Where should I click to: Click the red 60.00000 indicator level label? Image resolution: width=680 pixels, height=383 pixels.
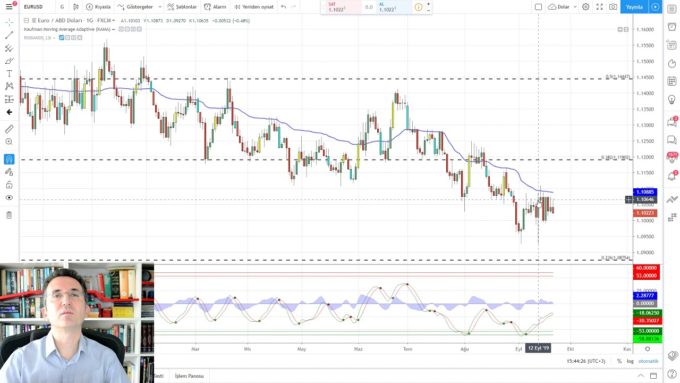click(x=647, y=268)
